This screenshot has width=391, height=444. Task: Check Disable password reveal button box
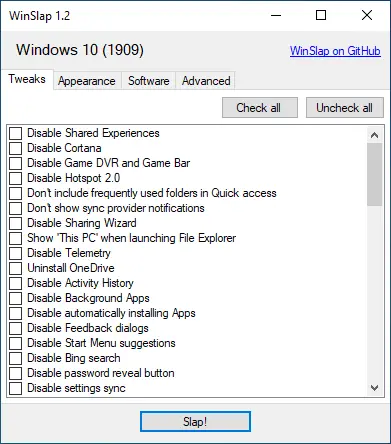[x=15, y=373]
